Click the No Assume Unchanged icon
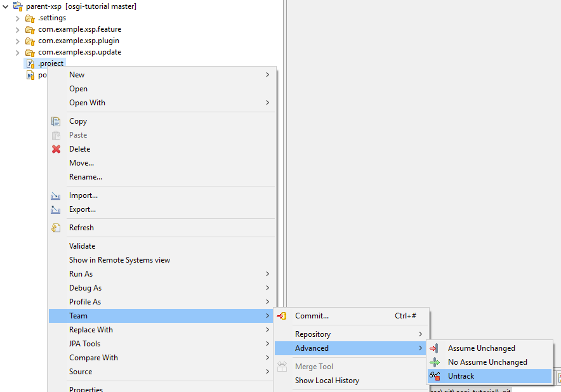The height and width of the screenshot is (392, 561). click(x=435, y=362)
